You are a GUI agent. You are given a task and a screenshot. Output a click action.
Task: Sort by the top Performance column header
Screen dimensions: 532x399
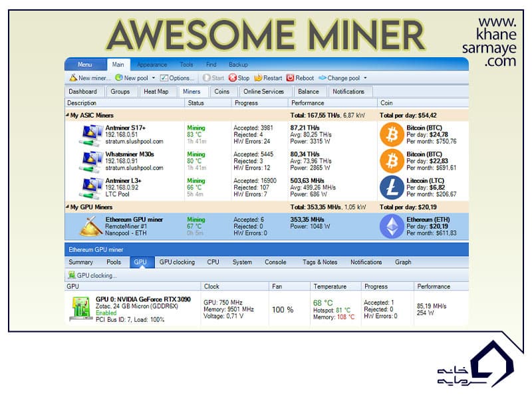(x=332, y=103)
